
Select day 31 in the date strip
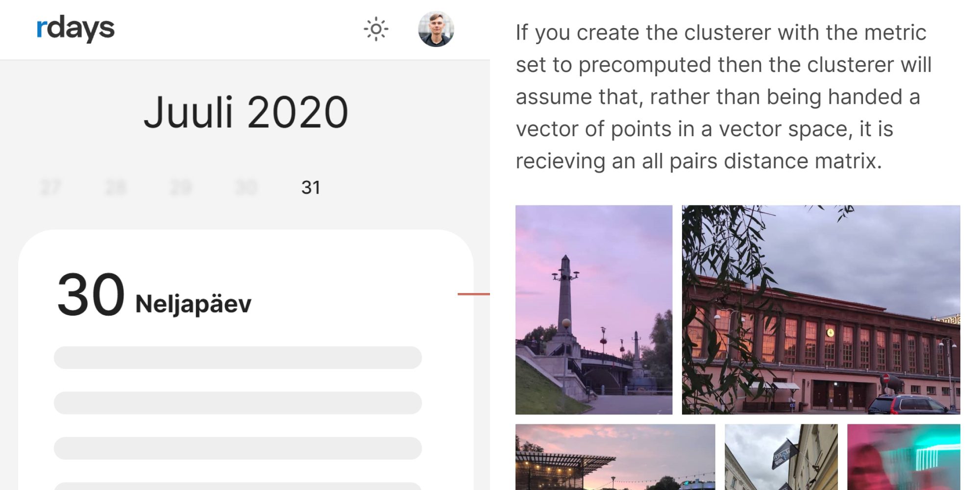pos(311,187)
